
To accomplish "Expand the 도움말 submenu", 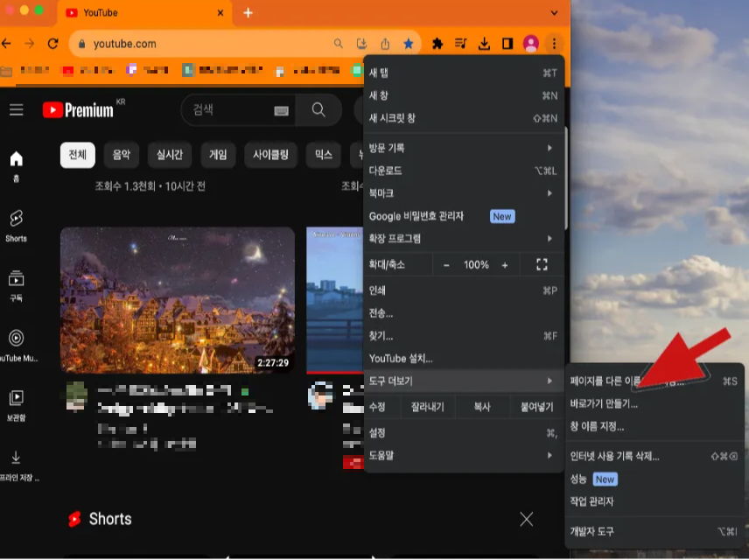I will coord(464,455).
